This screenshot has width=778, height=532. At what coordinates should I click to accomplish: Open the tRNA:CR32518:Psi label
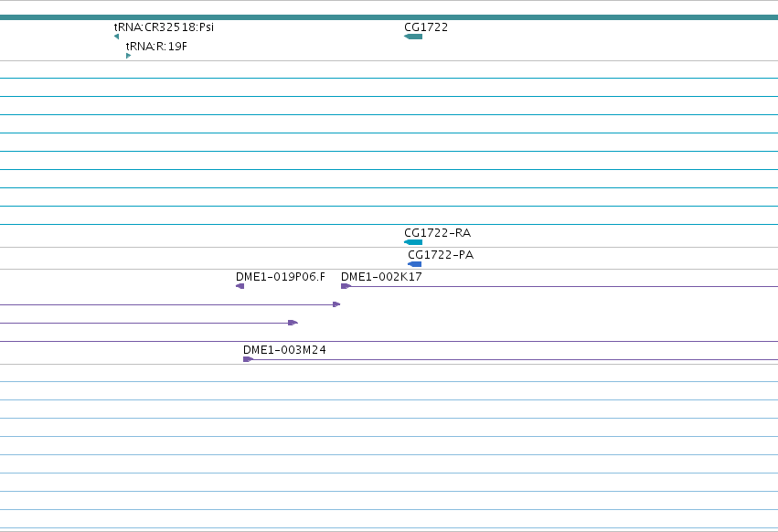coord(165,27)
